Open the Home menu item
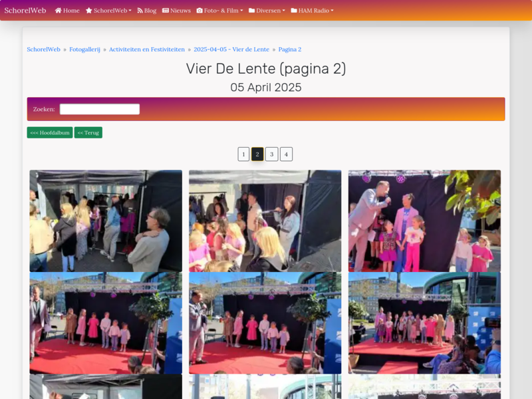The height and width of the screenshot is (399, 532). tap(67, 11)
